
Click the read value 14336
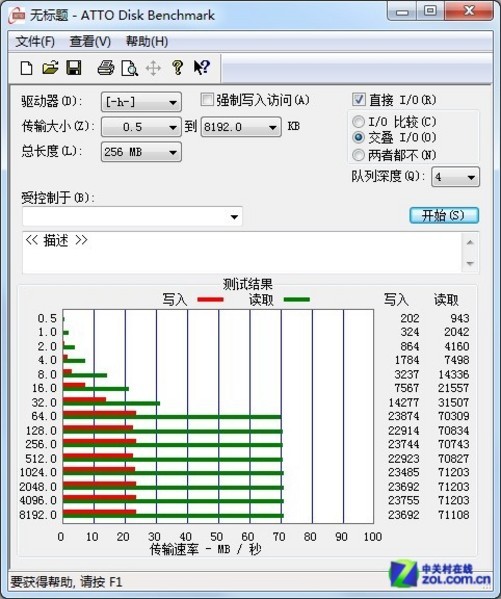point(453,374)
